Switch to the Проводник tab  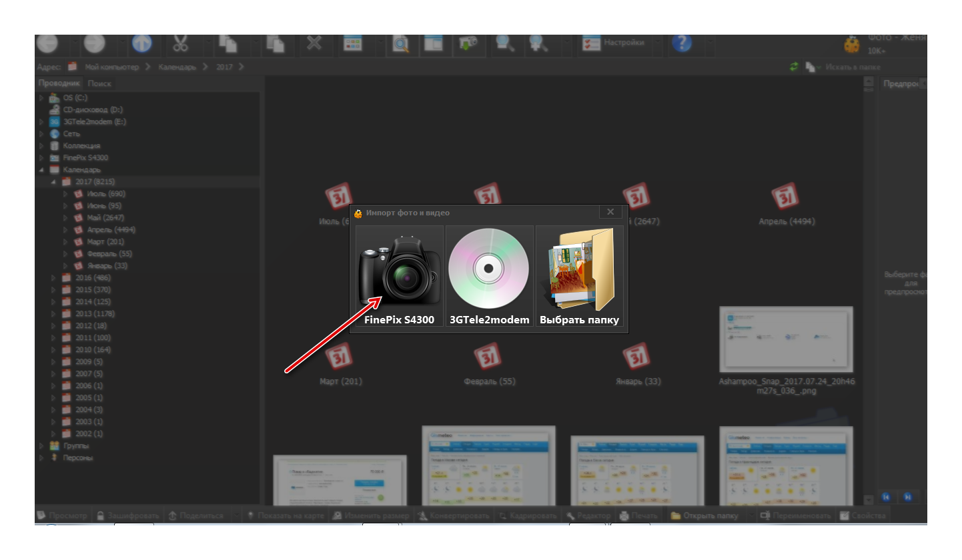(59, 83)
